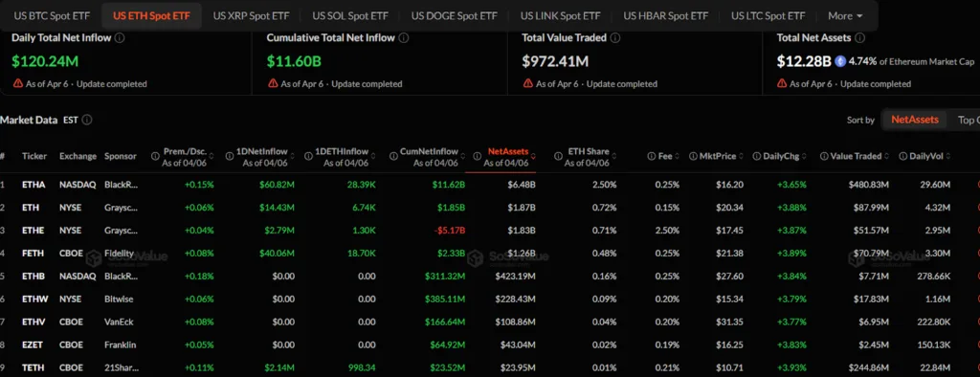This screenshot has width=980, height=377.
Task: Open the 1DETHInflow column info icon
Action: 309,156
